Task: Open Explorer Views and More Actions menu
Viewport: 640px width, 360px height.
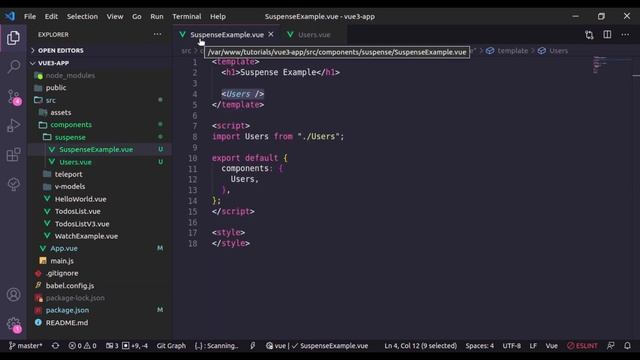Action: [x=157, y=34]
